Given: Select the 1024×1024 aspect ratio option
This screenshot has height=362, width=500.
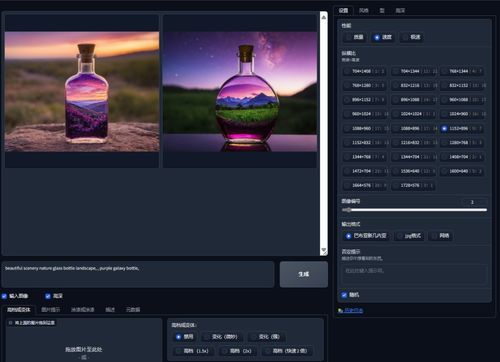Looking at the screenshot, I should click(x=413, y=114).
